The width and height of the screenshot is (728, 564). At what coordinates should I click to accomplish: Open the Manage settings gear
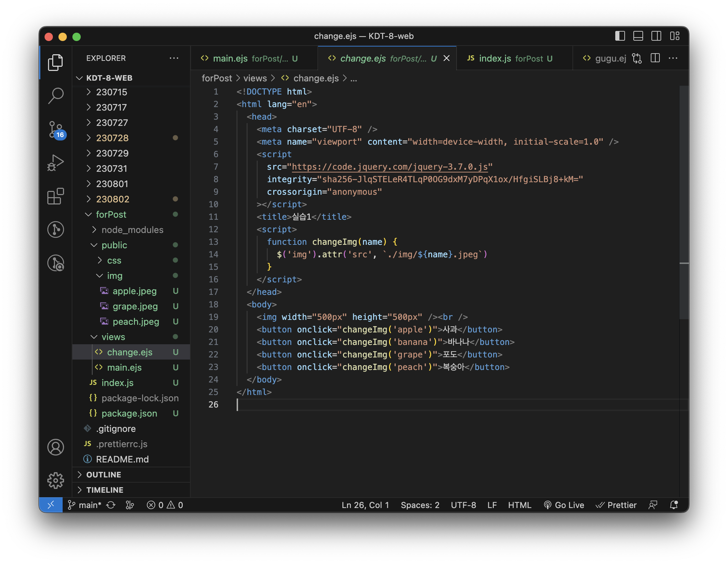coord(55,481)
